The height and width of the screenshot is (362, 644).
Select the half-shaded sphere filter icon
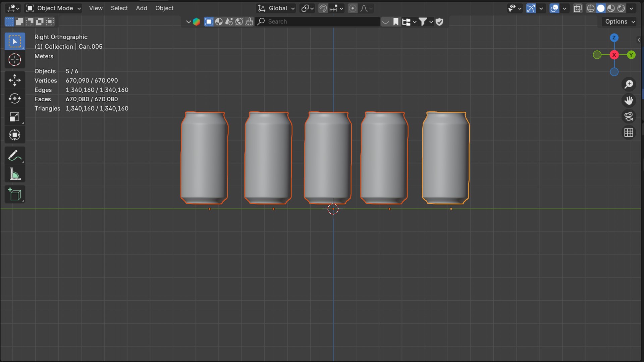(x=219, y=22)
